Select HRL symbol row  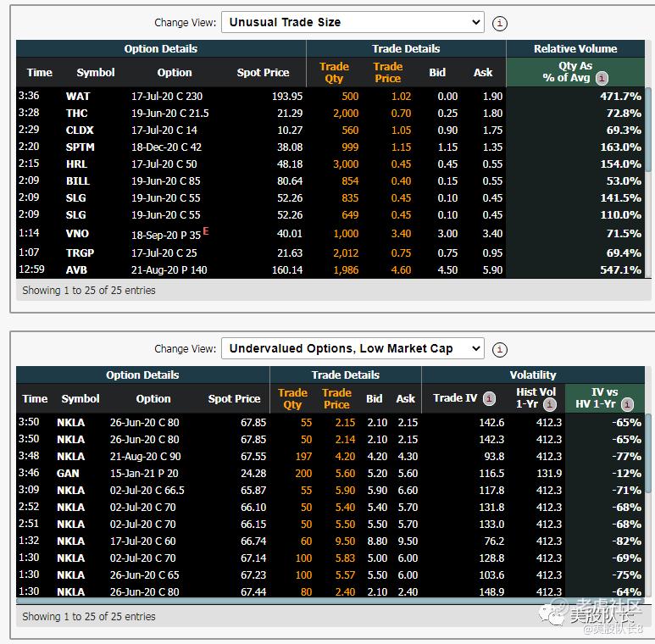tap(76, 164)
